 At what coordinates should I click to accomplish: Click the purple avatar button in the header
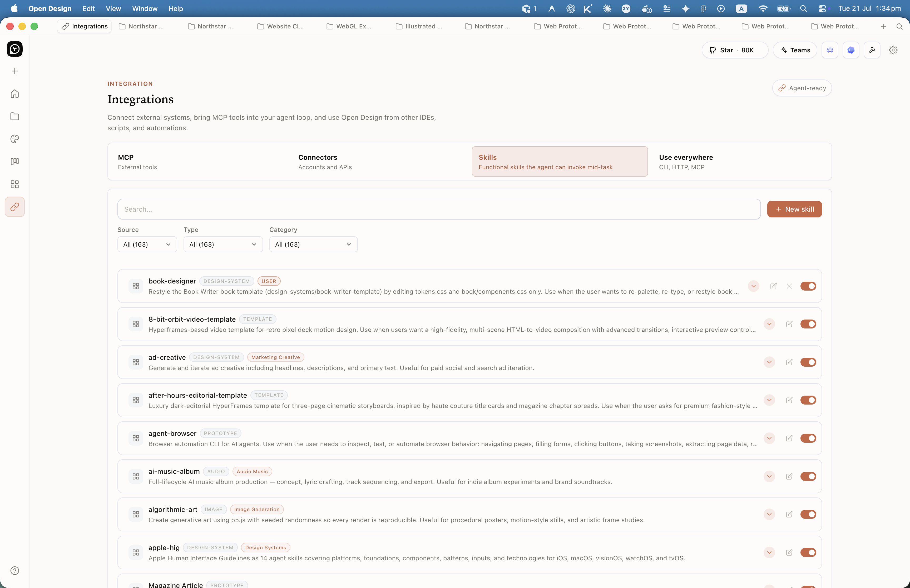tap(851, 50)
